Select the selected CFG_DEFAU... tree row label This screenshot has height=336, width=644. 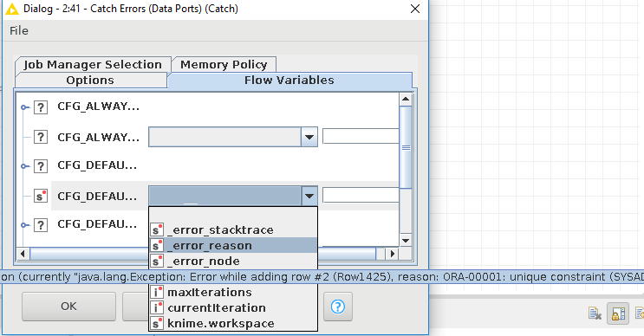tap(97, 196)
